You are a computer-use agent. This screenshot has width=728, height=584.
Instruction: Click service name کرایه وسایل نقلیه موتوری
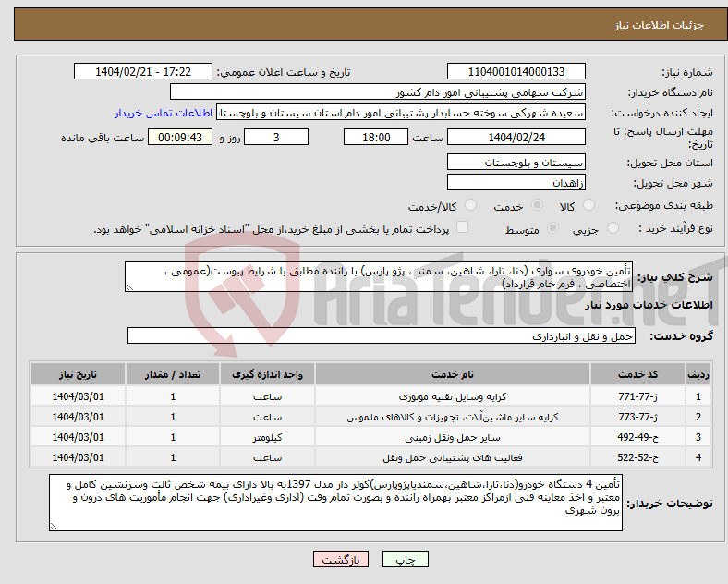[x=453, y=397]
